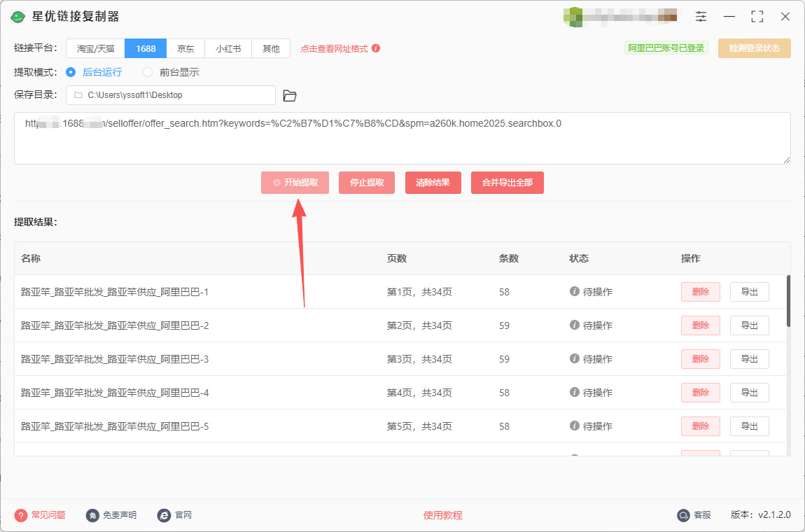Select row name 路亚竿_路亚竿批发_路亚竿供应_阿里巴巴-4
The height and width of the screenshot is (532, 805).
115,393
